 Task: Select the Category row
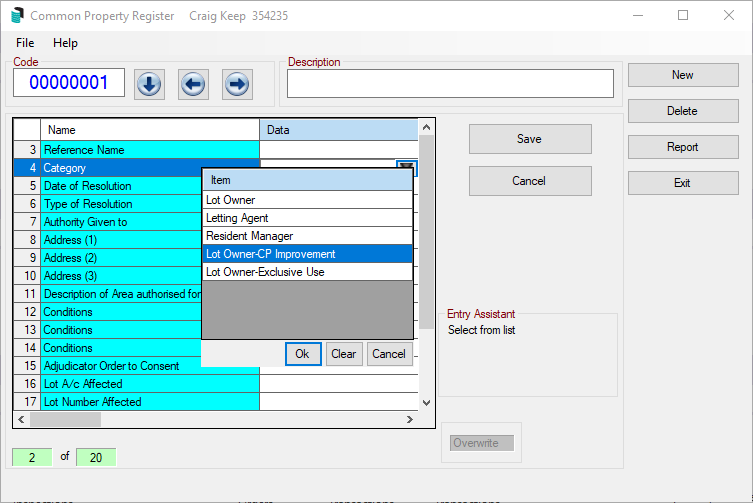point(122,168)
